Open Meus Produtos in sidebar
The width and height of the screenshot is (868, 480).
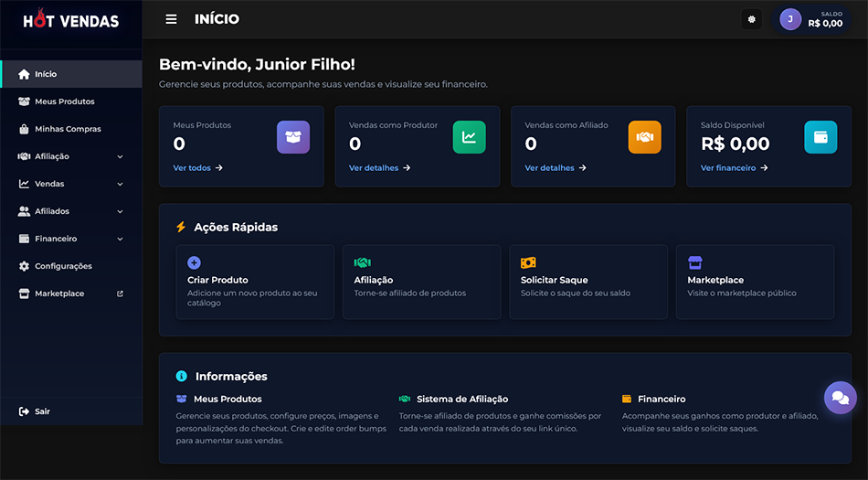(64, 101)
